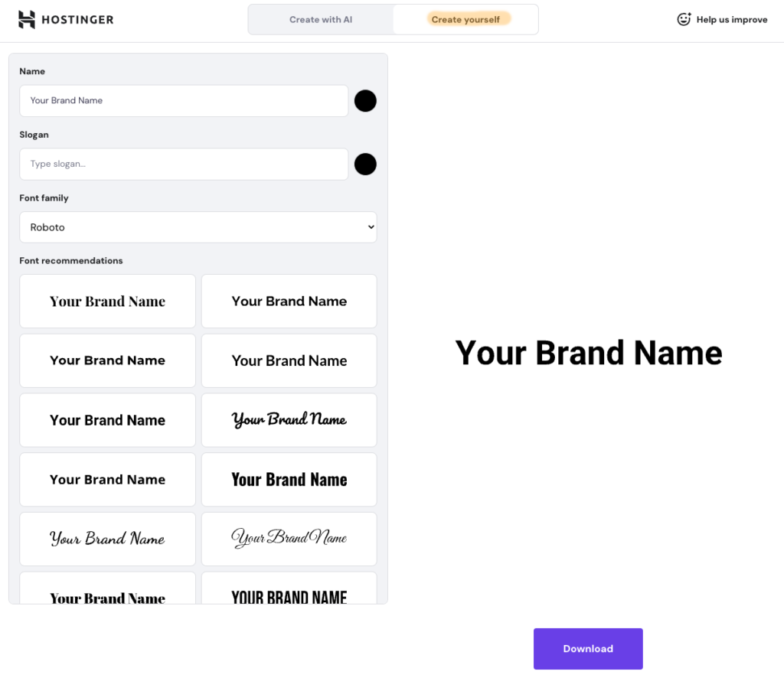Pick the regular-weight sans font in second row right

tap(289, 360)
